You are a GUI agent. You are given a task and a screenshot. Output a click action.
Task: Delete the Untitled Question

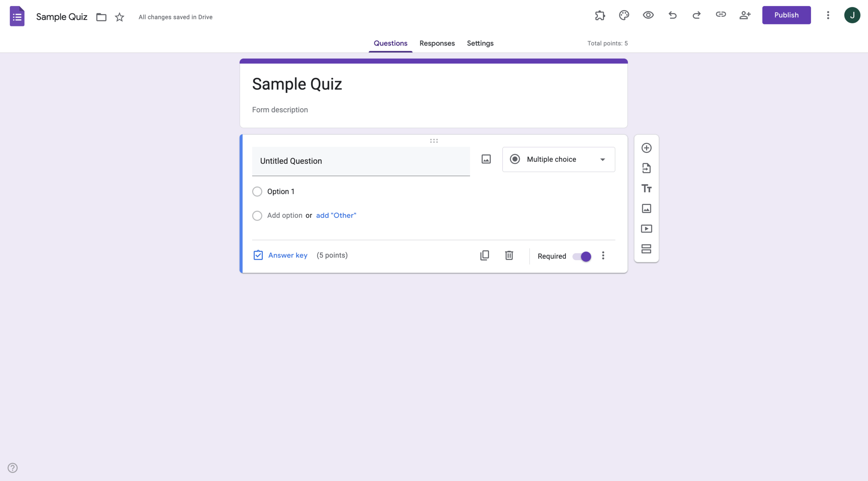pyautogui.click(x=509, y=255)
